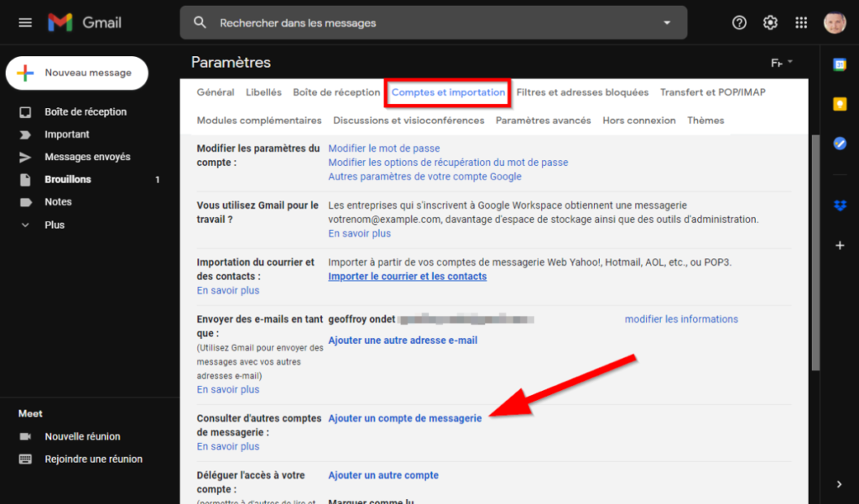
Task: Click Nouveau message compose button
Action: (x=77, y=73)
